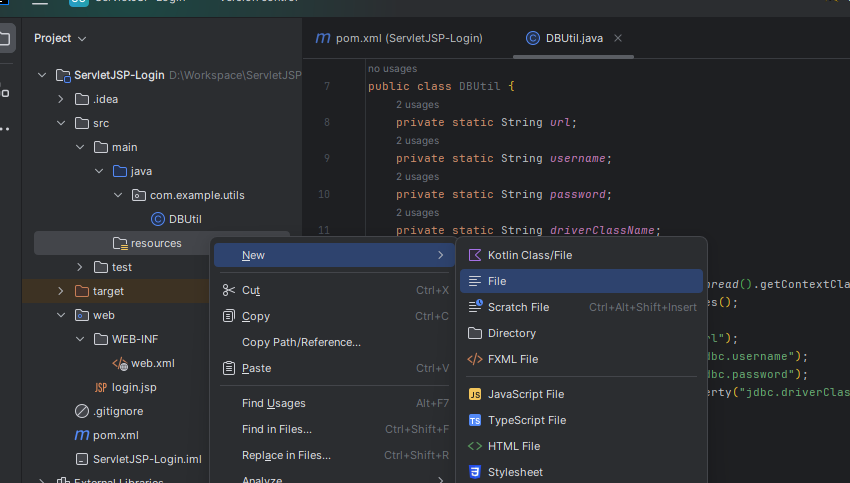Expand the target folder
Screen dimensions: 850x483
60,291
